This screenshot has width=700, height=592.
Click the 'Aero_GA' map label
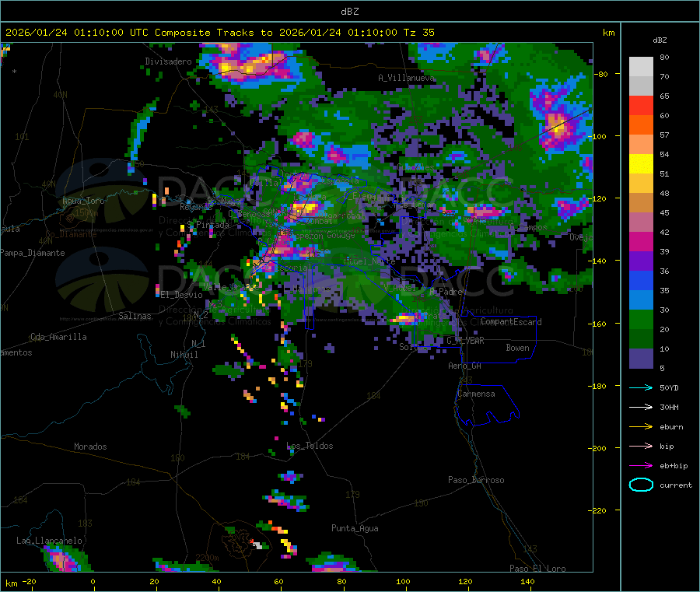pyautogui.click(x=465, y=366)
